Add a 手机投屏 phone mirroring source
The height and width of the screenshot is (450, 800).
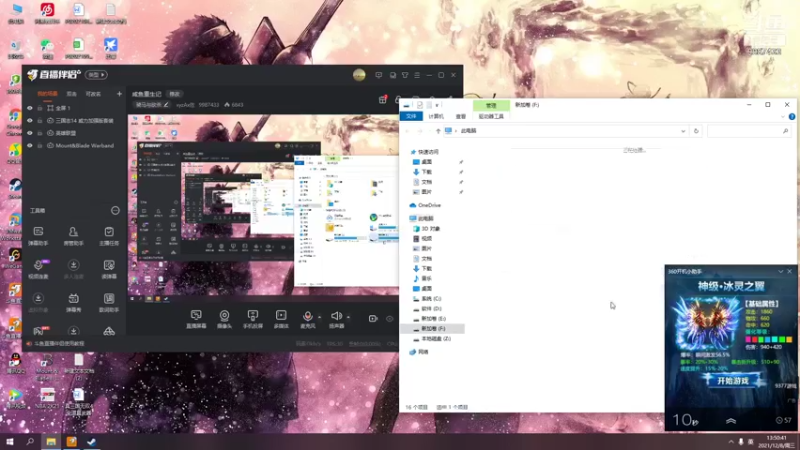253,319
